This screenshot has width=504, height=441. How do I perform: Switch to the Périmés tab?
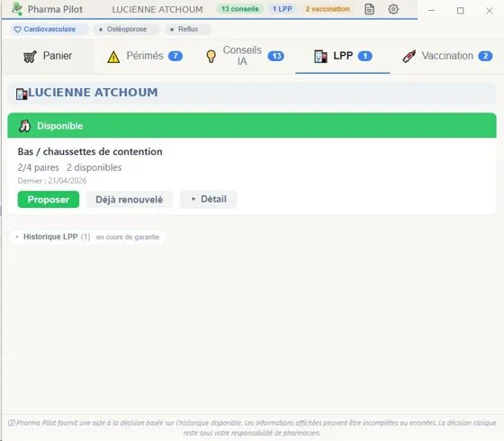tap(145, 57)
